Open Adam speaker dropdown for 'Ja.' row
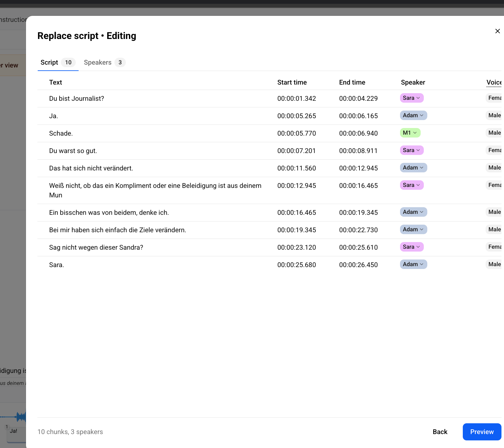This screenshot has height=448, width=504. pyautogui.click(x=413, y=115)
